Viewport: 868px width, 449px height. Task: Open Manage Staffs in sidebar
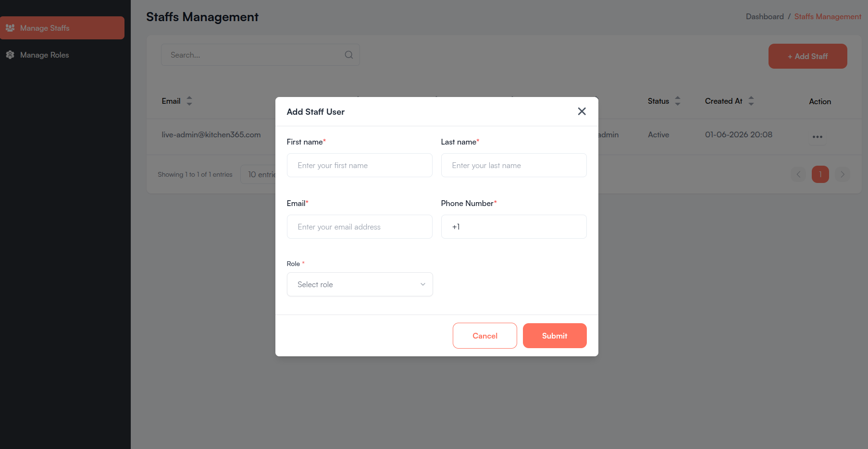(62, 28)
